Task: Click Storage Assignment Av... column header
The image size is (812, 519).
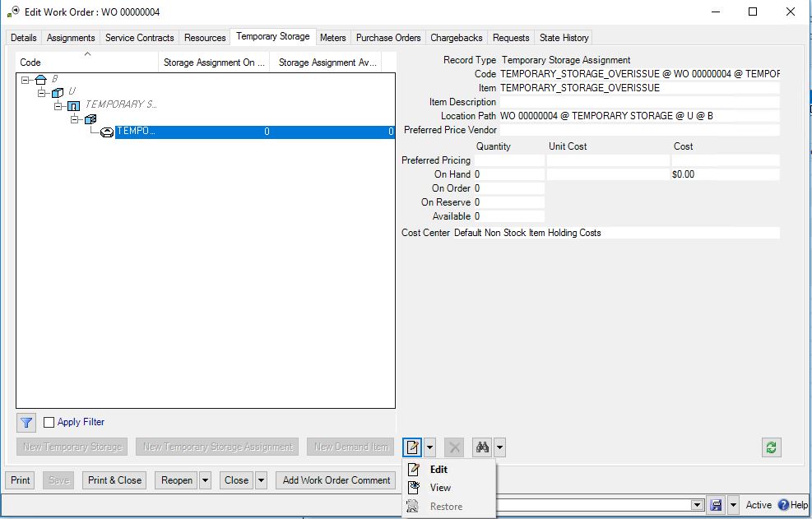Action: (x=327, y=63)
